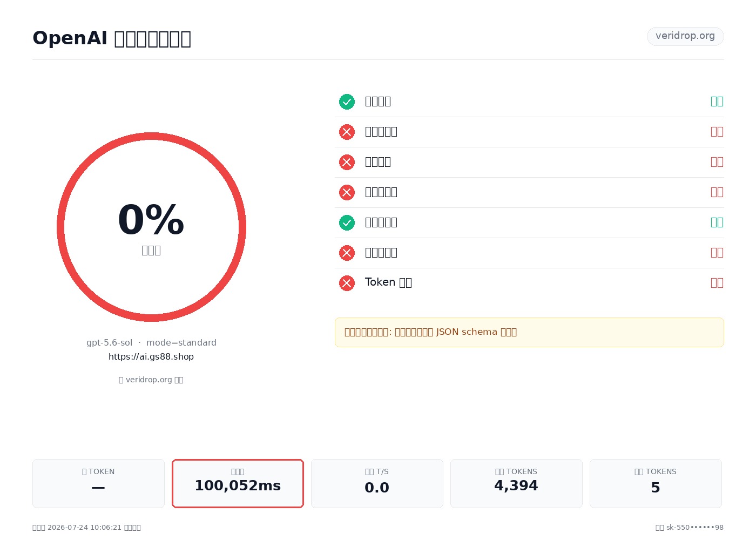
Task: Click the TOKENS card showing 5
Action: point(656,483)
